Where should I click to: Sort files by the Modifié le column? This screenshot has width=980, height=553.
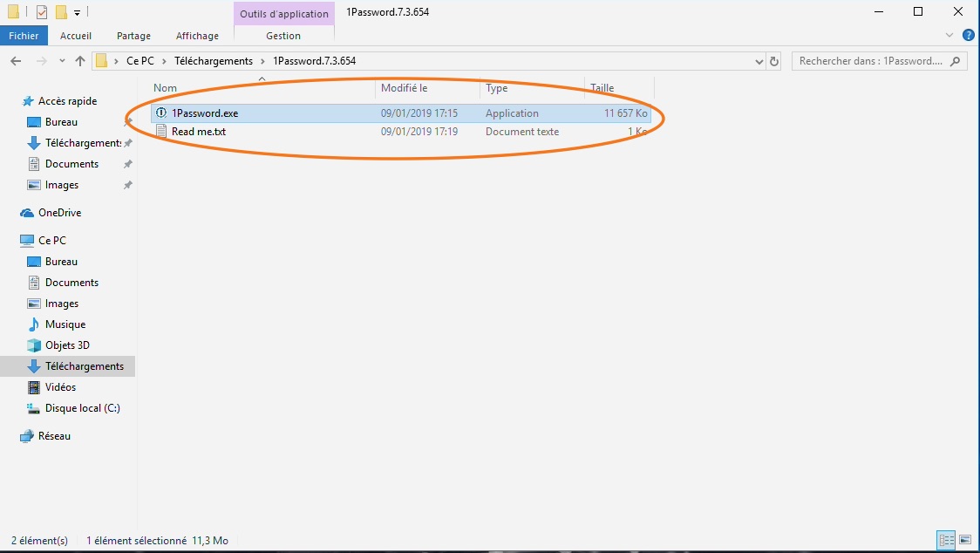[x=404, y=88]
